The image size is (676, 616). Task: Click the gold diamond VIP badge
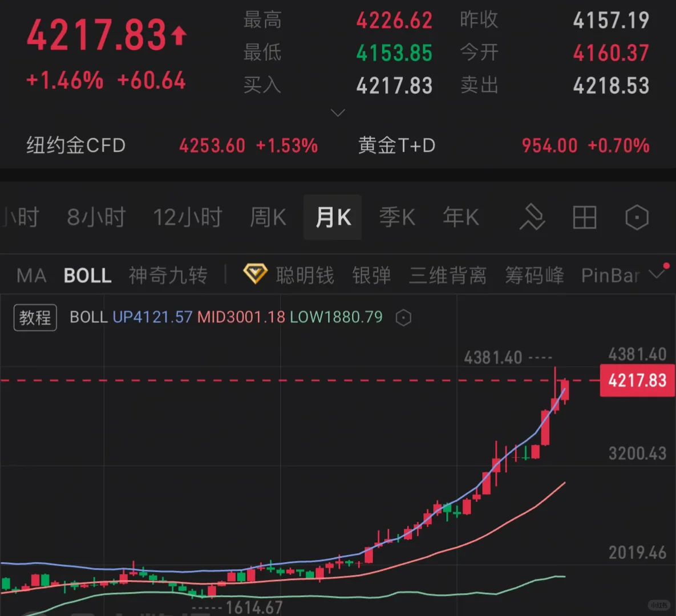pos(254,274)
